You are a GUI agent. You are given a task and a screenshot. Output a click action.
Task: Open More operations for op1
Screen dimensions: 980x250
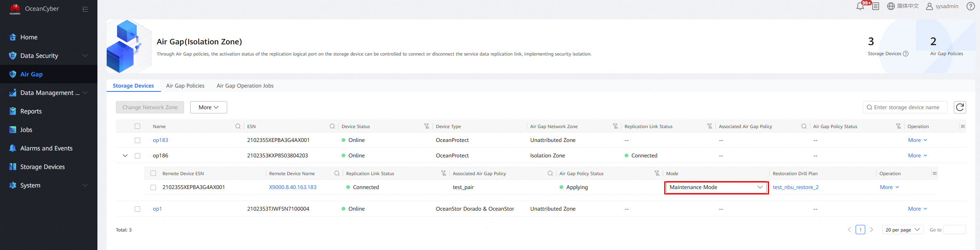(x=917, y=209)
